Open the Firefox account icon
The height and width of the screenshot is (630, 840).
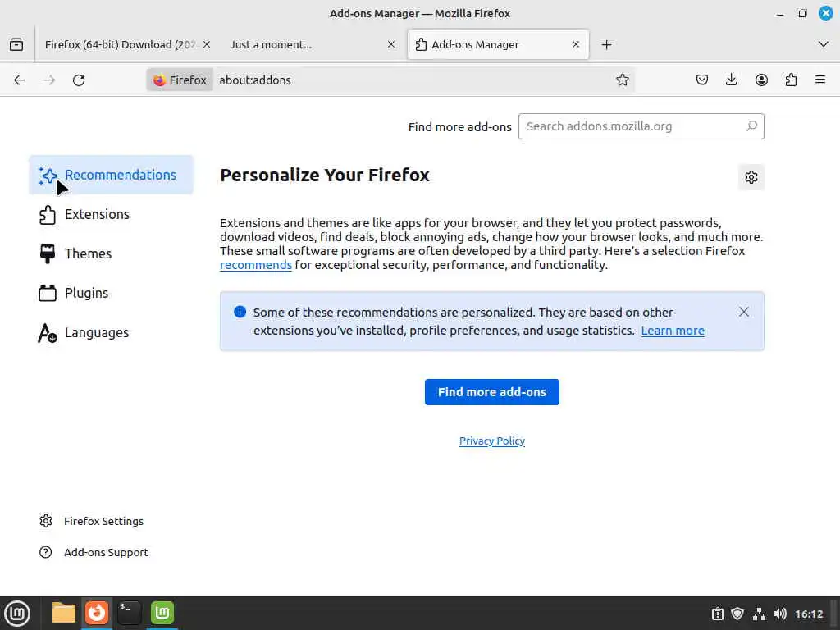(x=761, y=80)
